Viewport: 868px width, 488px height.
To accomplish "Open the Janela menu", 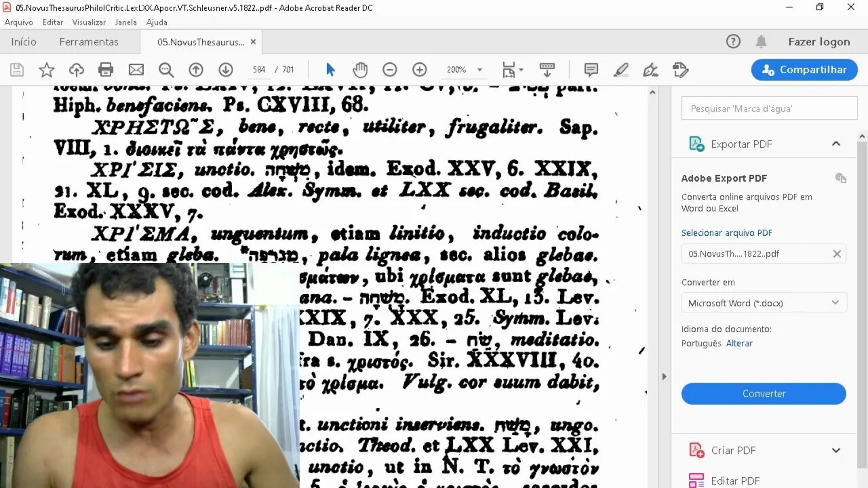I will 125,22.
